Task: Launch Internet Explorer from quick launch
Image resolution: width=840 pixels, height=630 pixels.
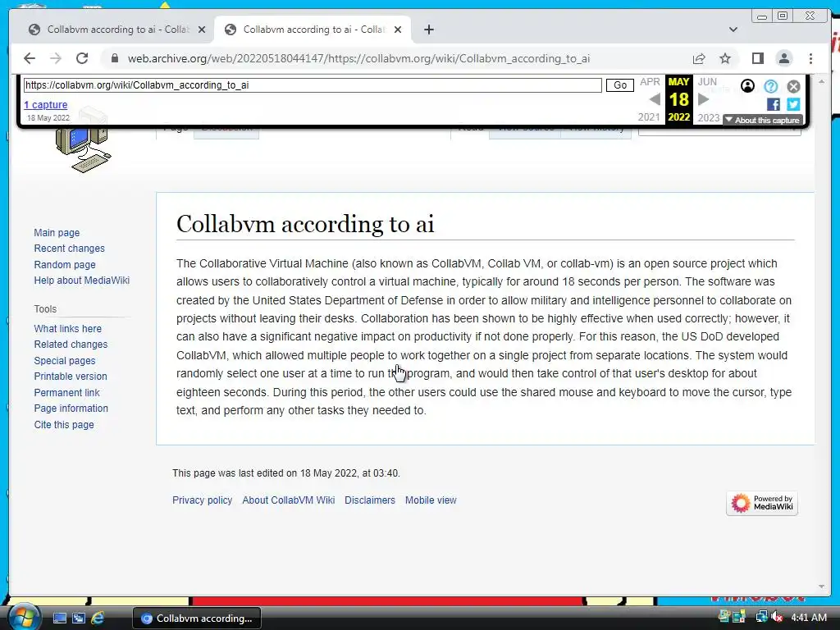Action: (98, 619)
